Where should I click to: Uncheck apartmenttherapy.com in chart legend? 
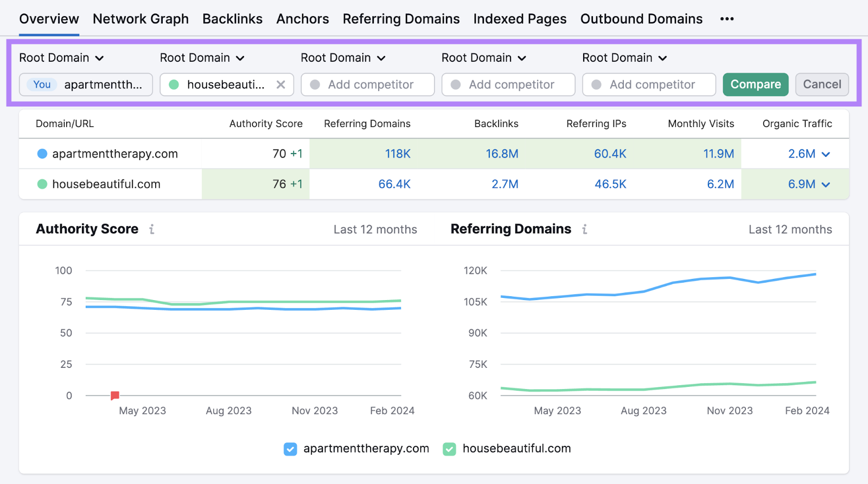(x=290, y=449)
